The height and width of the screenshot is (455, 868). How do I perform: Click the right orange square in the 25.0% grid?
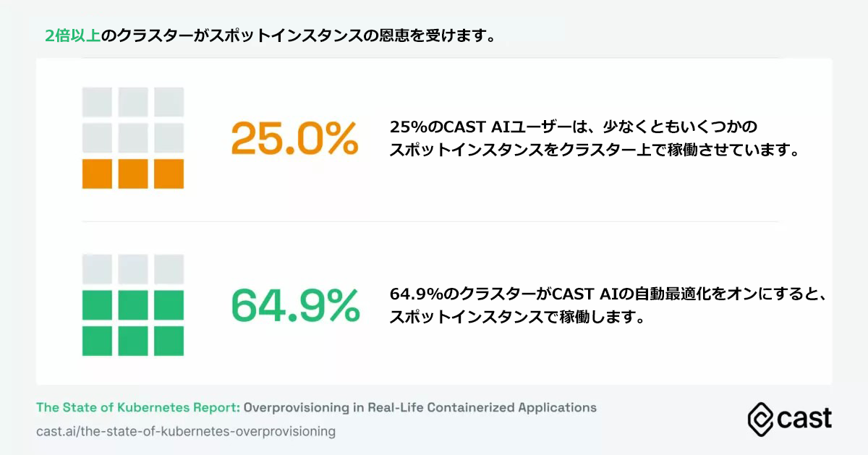point(169,174)
